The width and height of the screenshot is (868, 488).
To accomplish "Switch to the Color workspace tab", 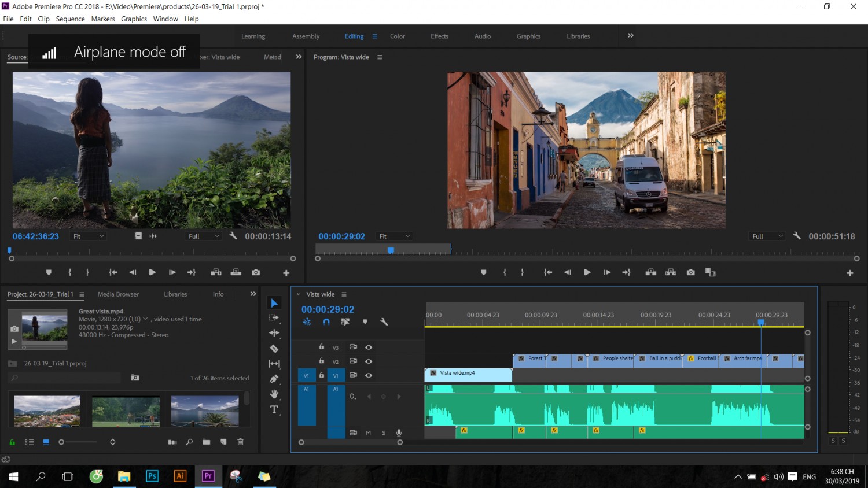I will (398, 36).
